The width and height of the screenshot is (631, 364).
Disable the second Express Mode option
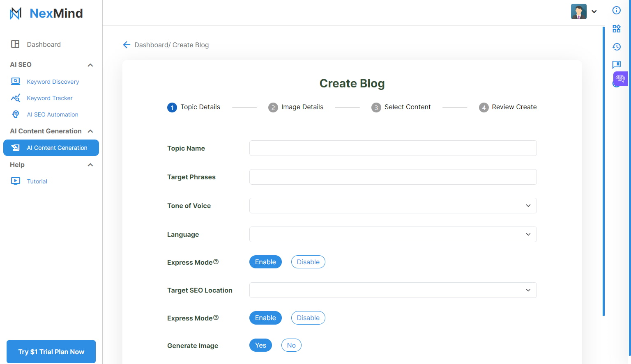[x=308, y=318]
